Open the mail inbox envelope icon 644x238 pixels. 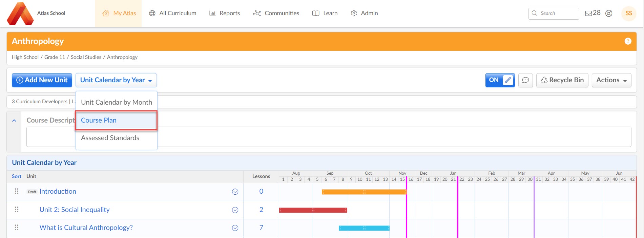[589, 13]
